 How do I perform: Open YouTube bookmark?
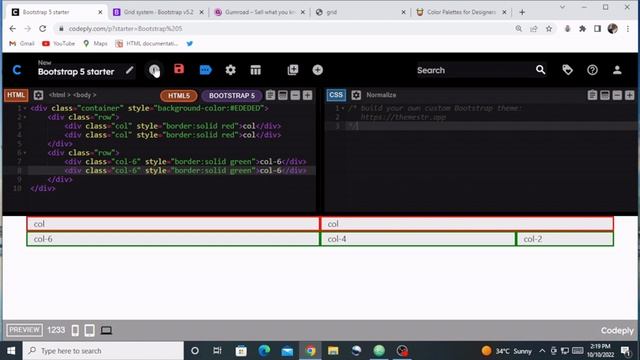pyautogui.click(x=58, y=43)
